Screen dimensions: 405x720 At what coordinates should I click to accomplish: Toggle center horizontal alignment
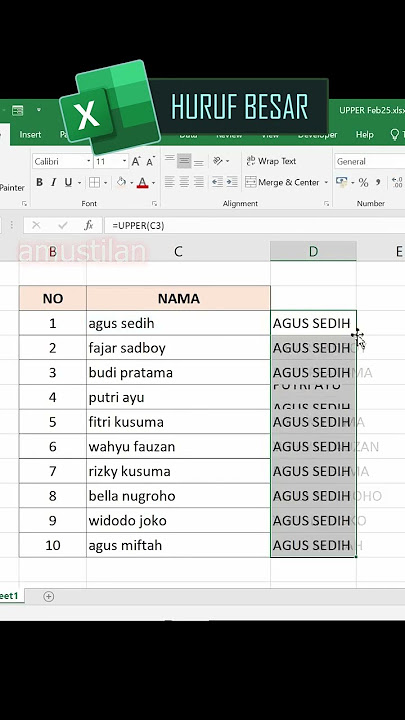click(x=184, y=182)
